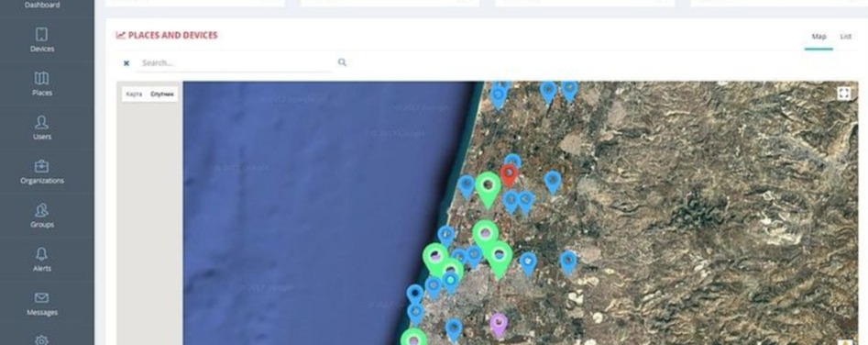Go to Dashboard in sidebar
The image size is (868, 345).
pos(41,5)
